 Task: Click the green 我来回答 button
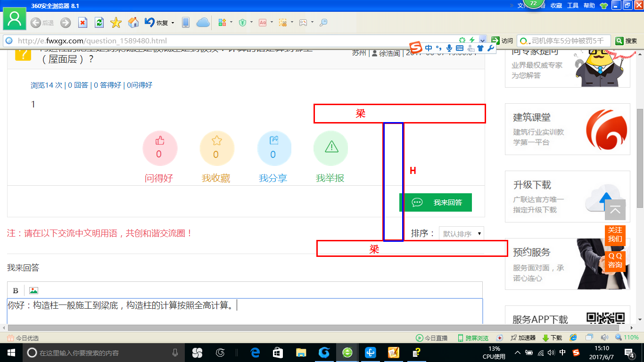436,202
